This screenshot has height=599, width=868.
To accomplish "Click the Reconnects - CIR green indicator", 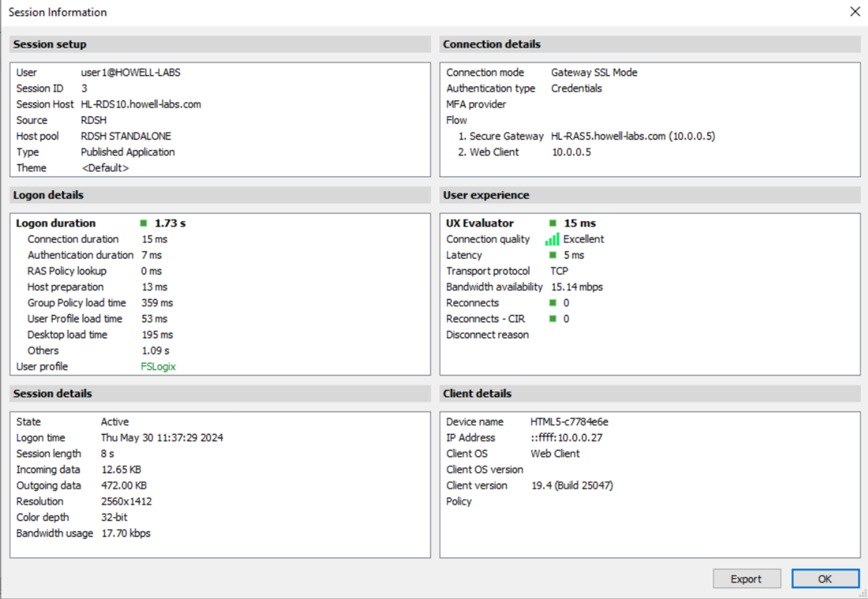I will [553, 319].
